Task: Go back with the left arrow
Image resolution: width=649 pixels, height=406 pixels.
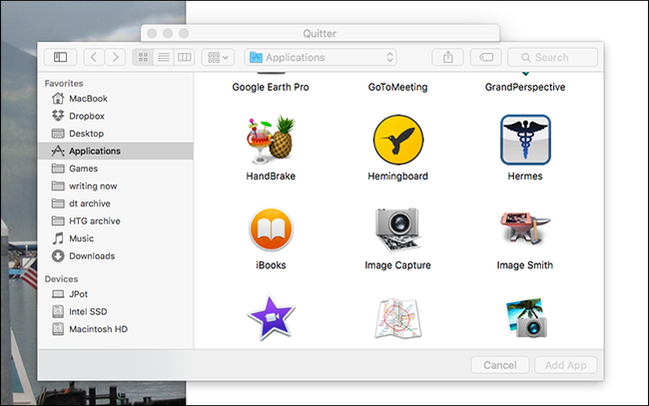Action: 94,57
